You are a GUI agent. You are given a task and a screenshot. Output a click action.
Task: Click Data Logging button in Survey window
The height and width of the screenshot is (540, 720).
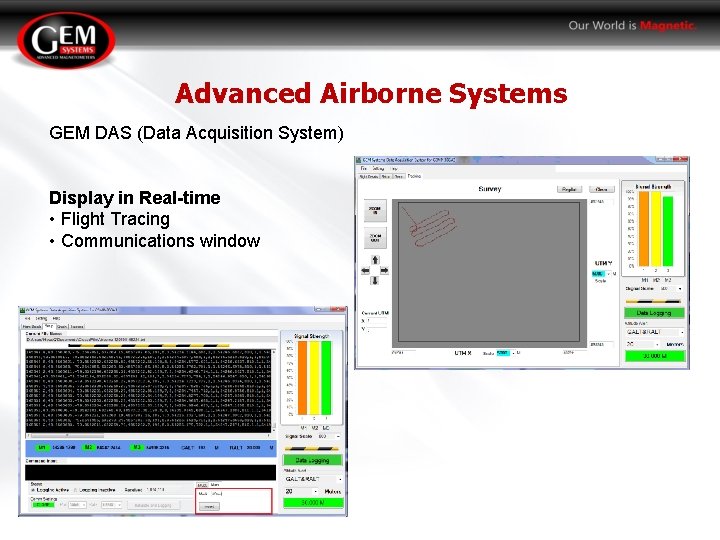[x=654, y=313]
